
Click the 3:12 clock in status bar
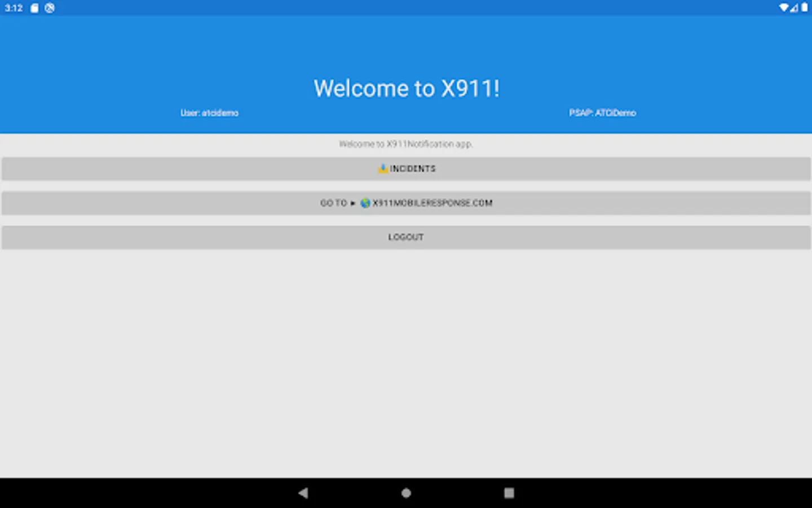(14, 8)
